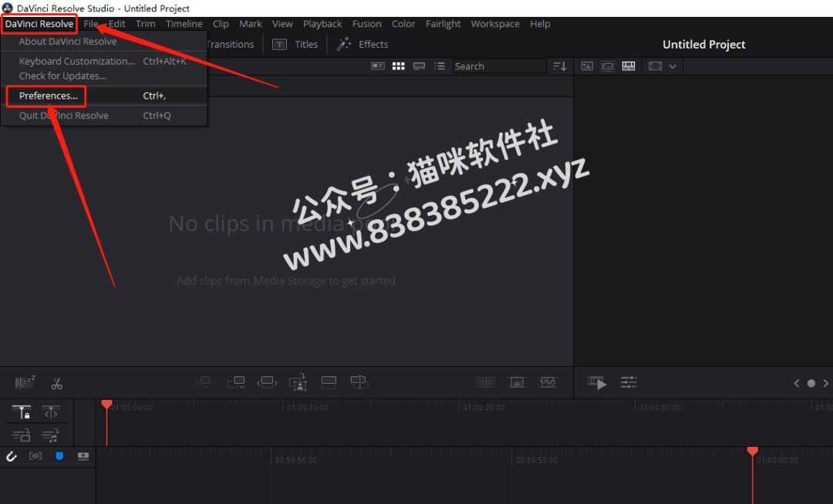Click the Place on Top edit icon
Viewport: 833px width, 504px height.
[x=329, y=382]
